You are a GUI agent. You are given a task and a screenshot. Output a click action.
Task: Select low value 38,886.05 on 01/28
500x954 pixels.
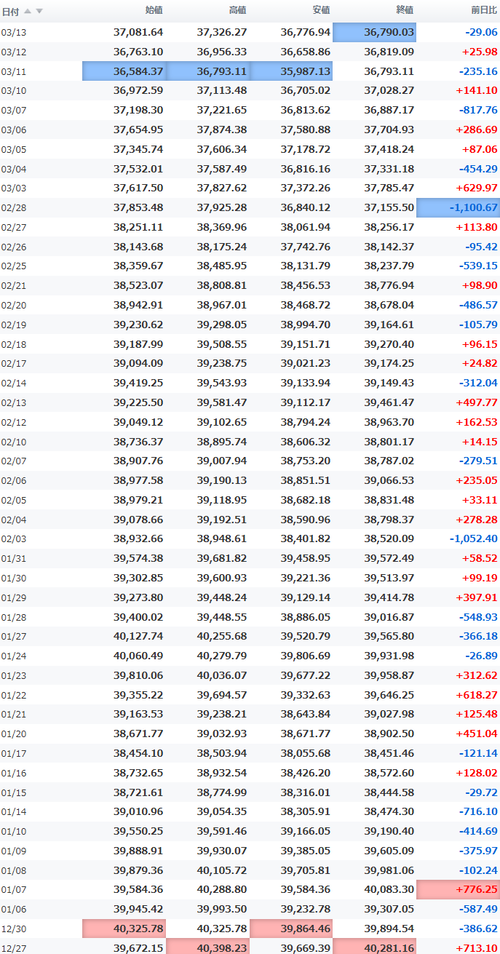305,616
